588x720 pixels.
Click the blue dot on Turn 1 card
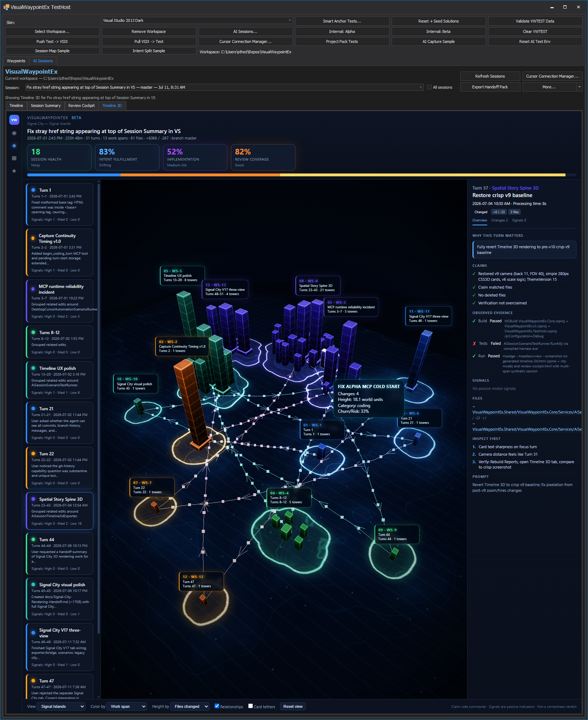point(33,190)
